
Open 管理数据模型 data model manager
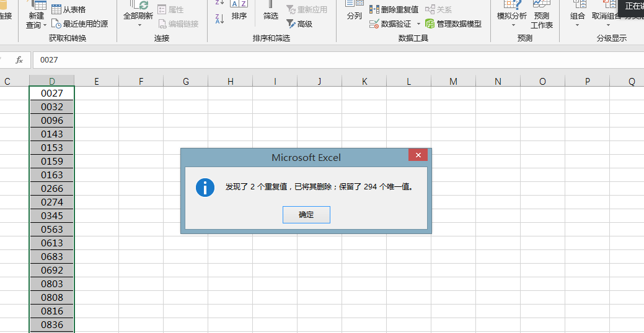click(454, 24)
